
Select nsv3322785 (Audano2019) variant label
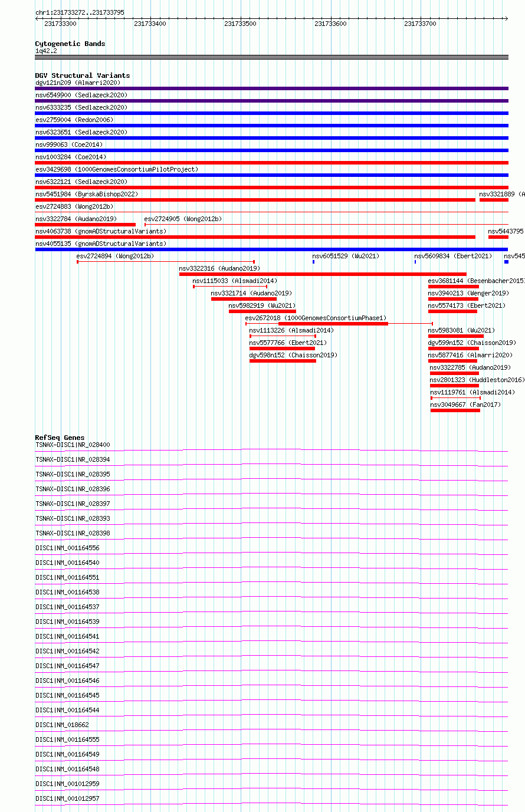(x=470, y=367)
